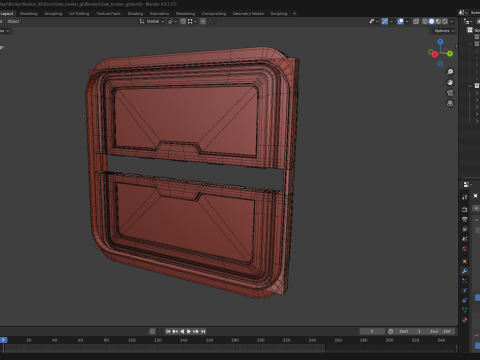
Task: Click the Start frame field in timeline
Action: 410,331
